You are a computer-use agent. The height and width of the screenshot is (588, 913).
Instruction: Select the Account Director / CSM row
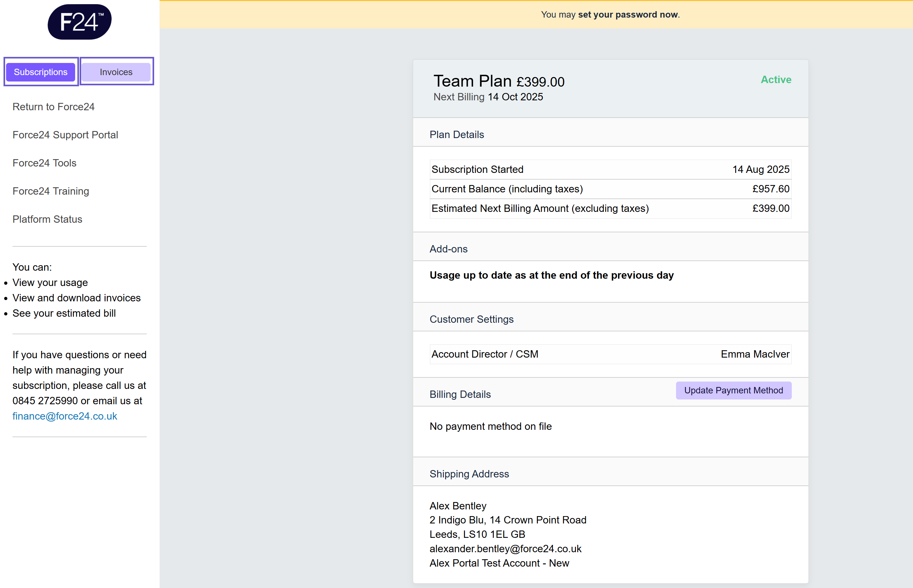(x=610, y=354)
